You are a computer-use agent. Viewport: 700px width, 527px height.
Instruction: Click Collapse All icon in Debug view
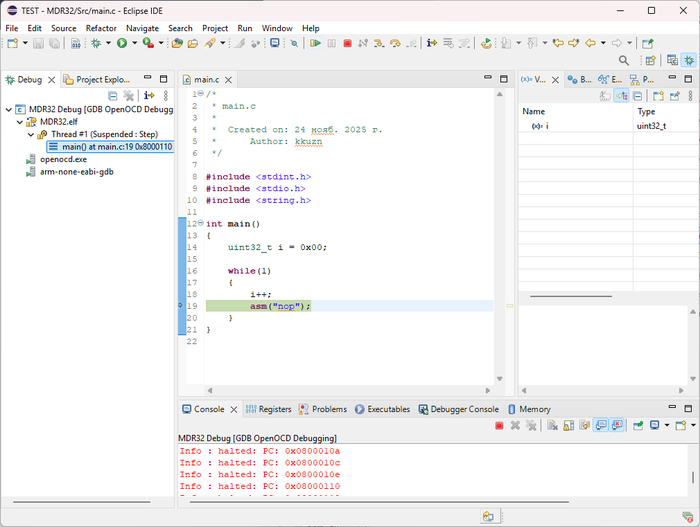113,96
